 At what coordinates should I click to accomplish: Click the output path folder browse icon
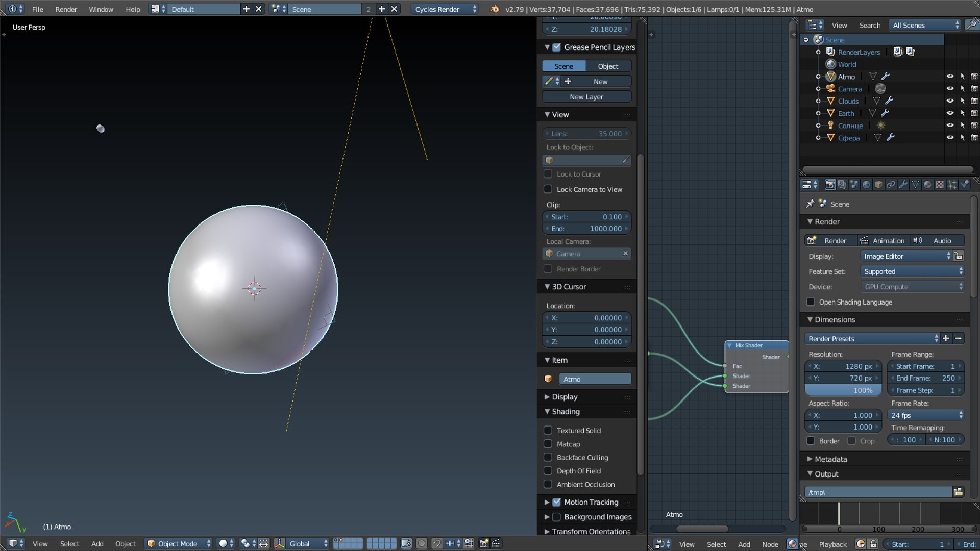tap(958, 492)
